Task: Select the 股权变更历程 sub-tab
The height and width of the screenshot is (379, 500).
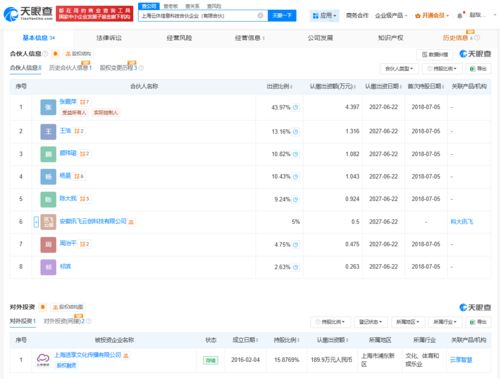Action: pyautogui.click(x=119, y=68)
